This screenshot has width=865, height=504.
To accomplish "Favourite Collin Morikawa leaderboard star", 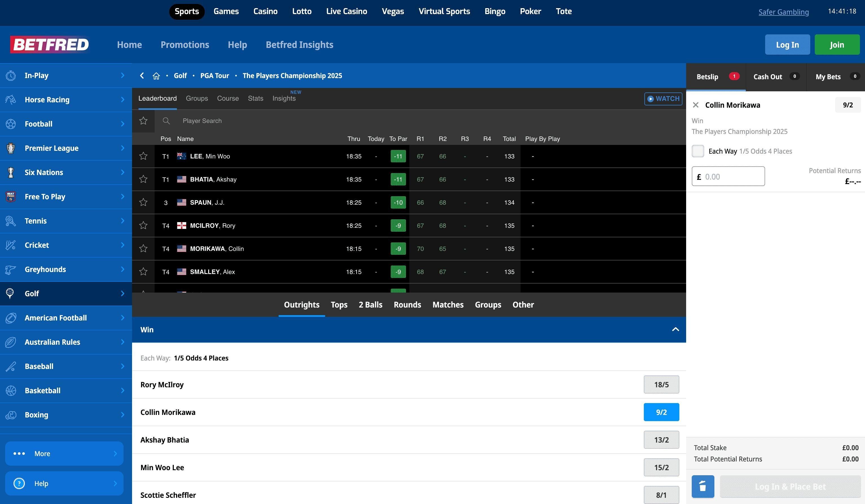I will coord(143,249).
